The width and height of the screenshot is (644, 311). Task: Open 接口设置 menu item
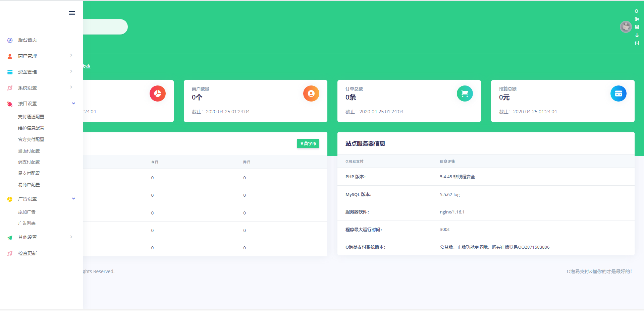[x=28, y=104]
